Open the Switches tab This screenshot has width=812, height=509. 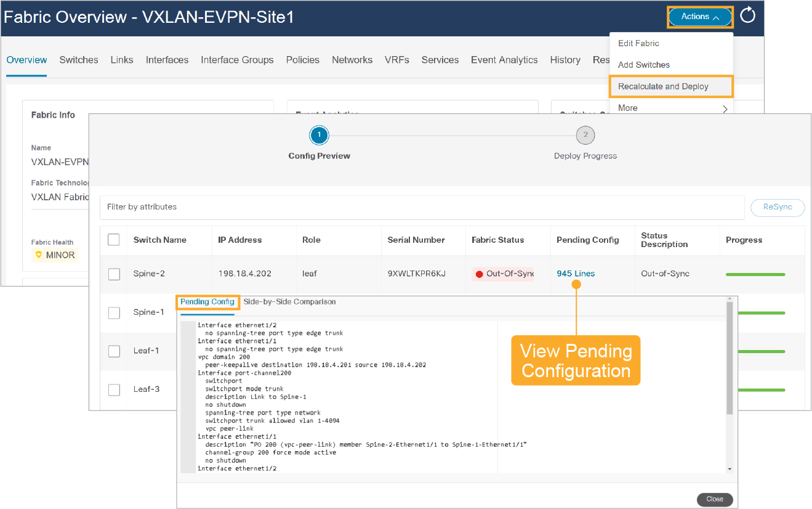coord(79,60)
